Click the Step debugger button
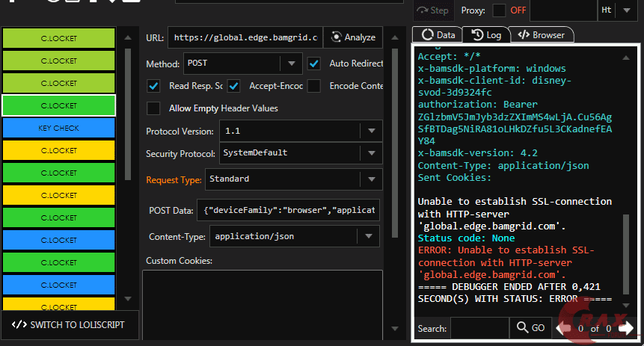Image resolution: width=644 pixels, height=346 pixels. [434, 10]
